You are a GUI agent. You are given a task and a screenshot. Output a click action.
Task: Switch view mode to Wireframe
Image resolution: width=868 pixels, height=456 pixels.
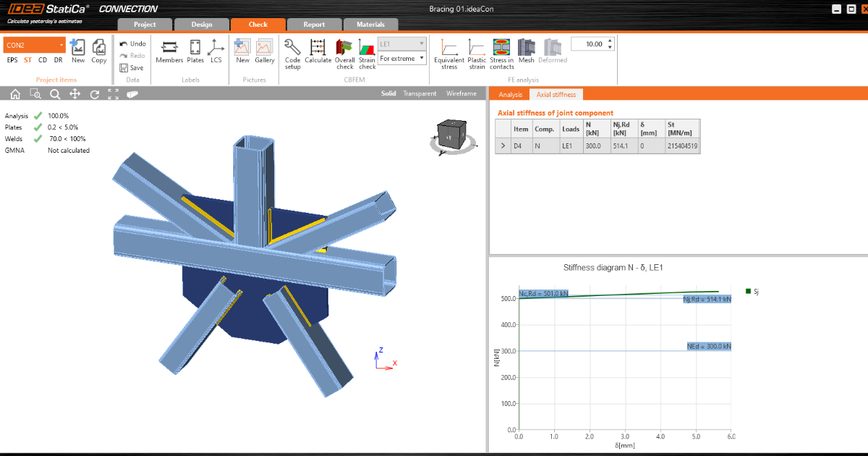click(461, 94)
